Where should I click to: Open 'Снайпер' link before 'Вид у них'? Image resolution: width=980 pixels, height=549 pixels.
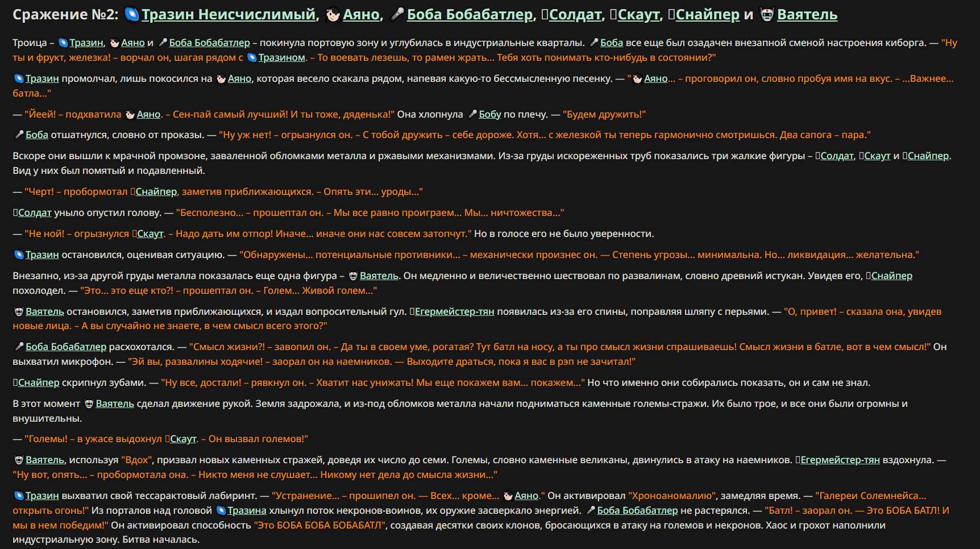point(928,156)
